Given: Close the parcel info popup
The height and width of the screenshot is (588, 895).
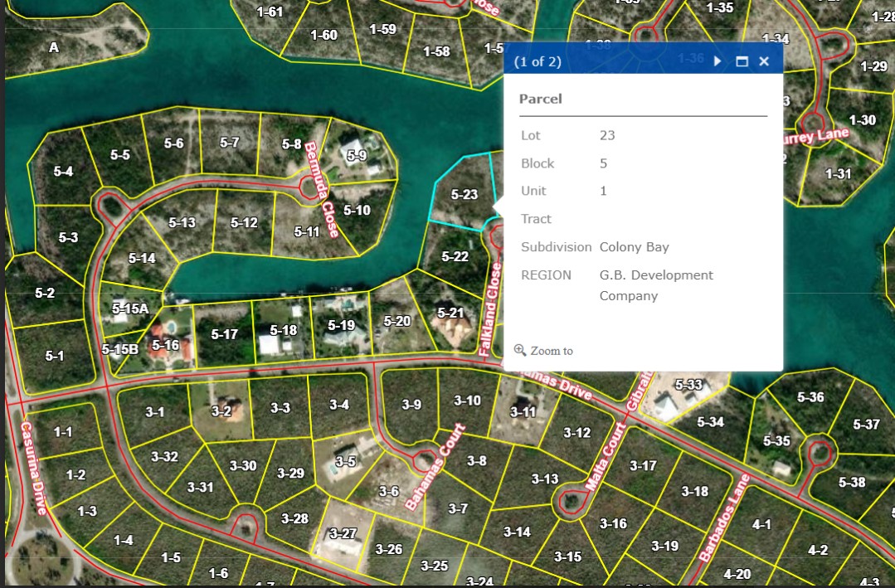Looking at the screenshot, I should 764,61.
